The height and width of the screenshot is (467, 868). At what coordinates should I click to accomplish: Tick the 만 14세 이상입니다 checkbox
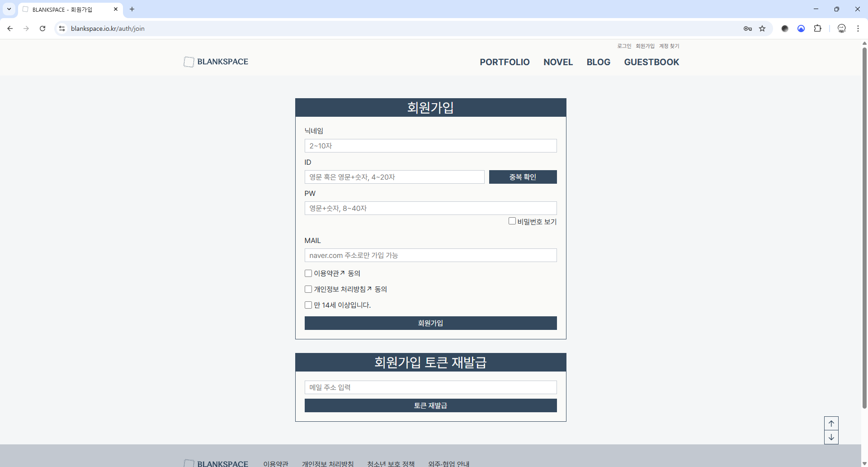click(x=308, y=305)
